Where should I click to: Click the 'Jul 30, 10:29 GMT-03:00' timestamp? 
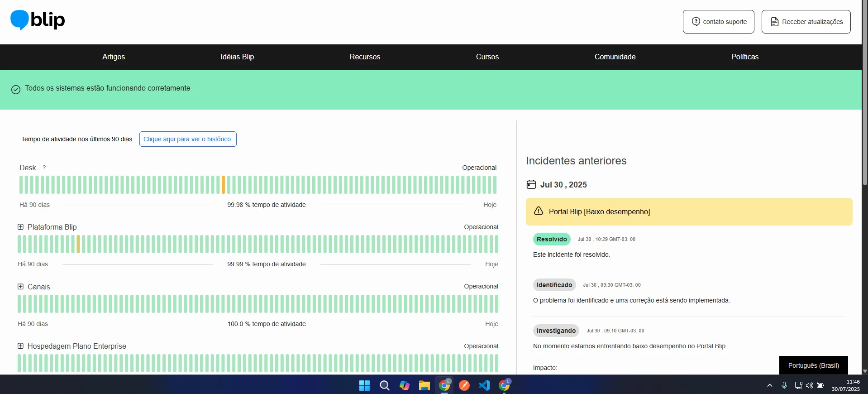(x=606, y=239)
